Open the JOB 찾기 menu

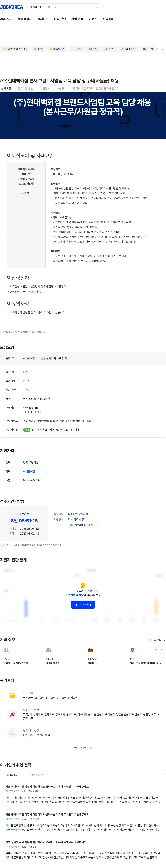[6, 19]
